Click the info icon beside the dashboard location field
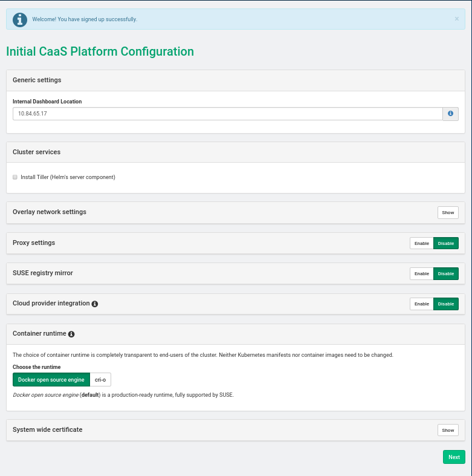 point(450,114)
